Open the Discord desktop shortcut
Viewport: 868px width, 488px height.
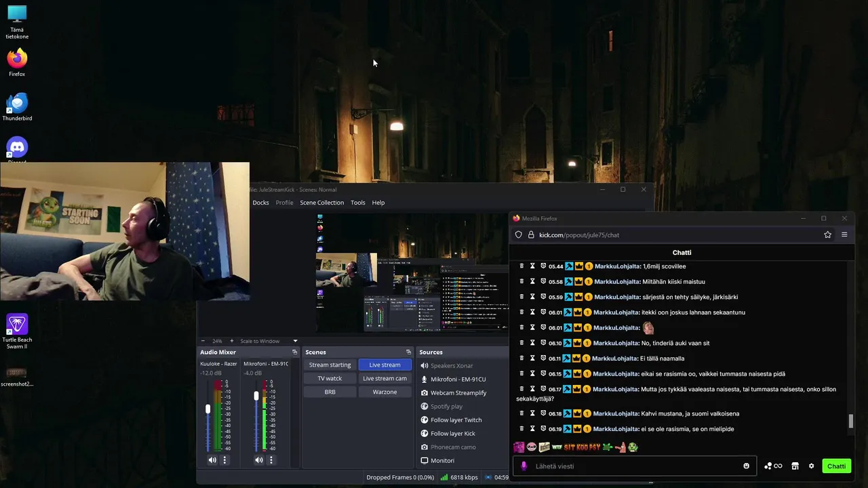coord(17,149)
